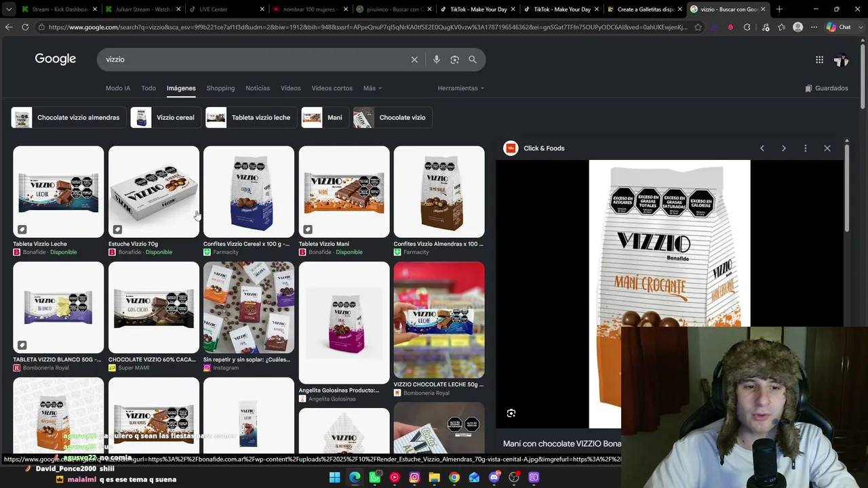Open File Explorer from the taskbar
The width and height of the screenshot is (868, 488).
(x=434, y=478)
